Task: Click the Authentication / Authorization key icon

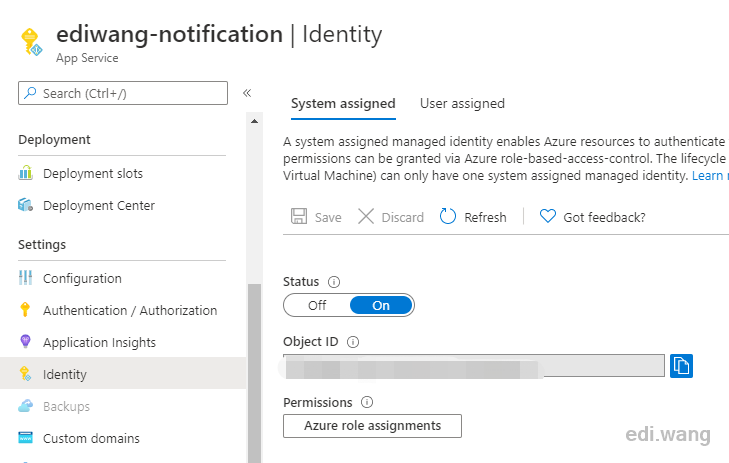Action: (x=26, y=310)
